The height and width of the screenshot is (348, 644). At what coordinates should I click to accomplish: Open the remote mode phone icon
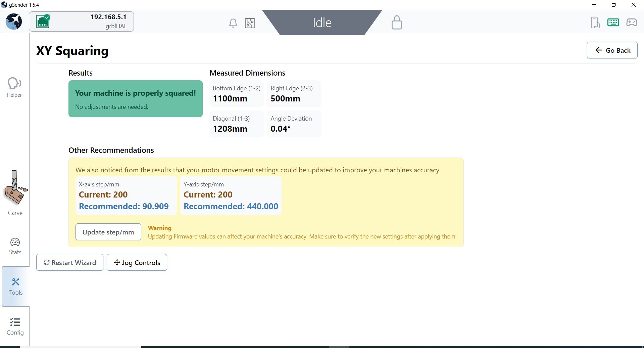pyautogui.click(x=595, y=23)
